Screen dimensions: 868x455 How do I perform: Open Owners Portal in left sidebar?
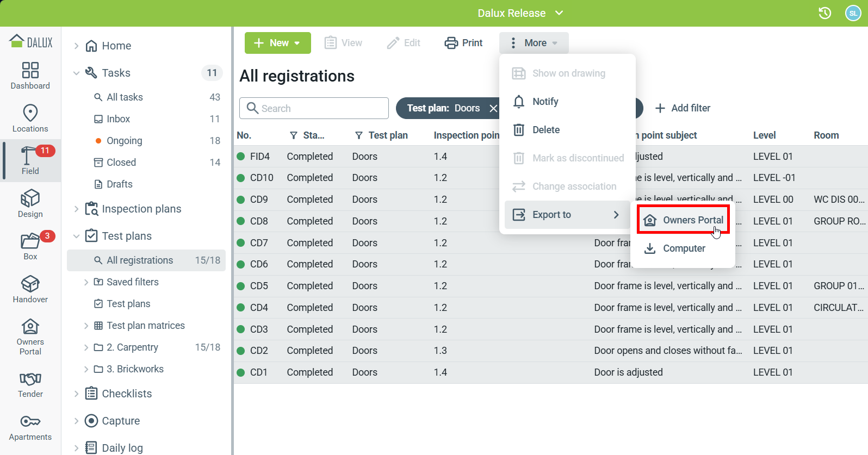(x=30, y=337)
